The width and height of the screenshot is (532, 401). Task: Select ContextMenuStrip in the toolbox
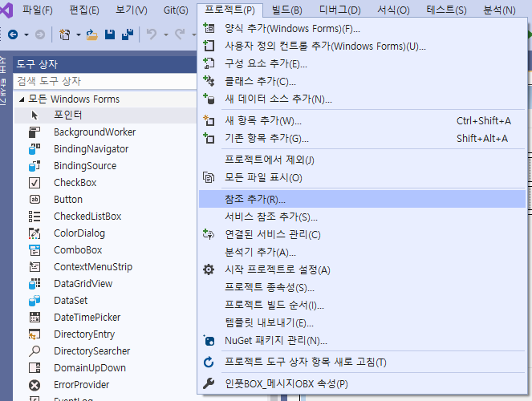click(105, 267)
